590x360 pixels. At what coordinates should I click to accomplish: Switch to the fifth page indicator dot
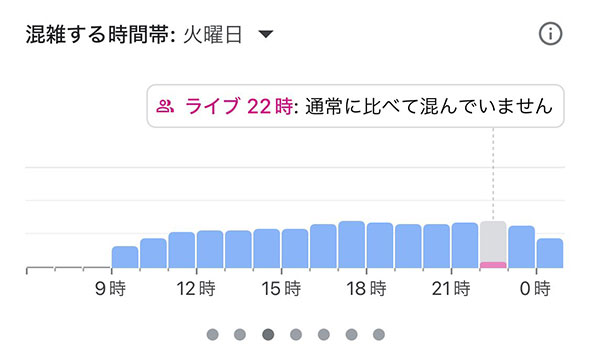[x=324, y=334]
